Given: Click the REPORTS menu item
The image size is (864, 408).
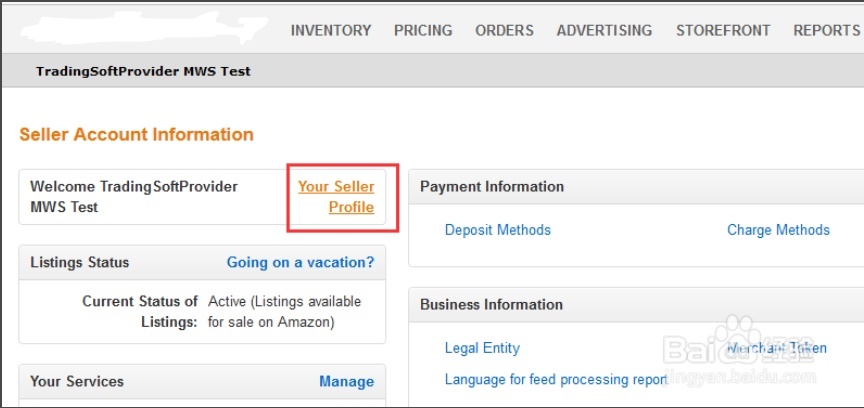Looking at the screenshot, I should tap(826, 30).
